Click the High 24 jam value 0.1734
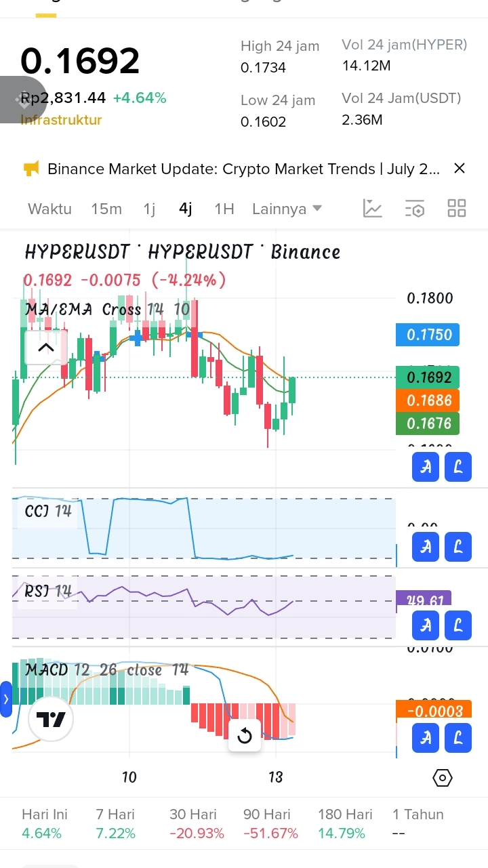Screen dimensions: 488x868 (x=264, y=68)
